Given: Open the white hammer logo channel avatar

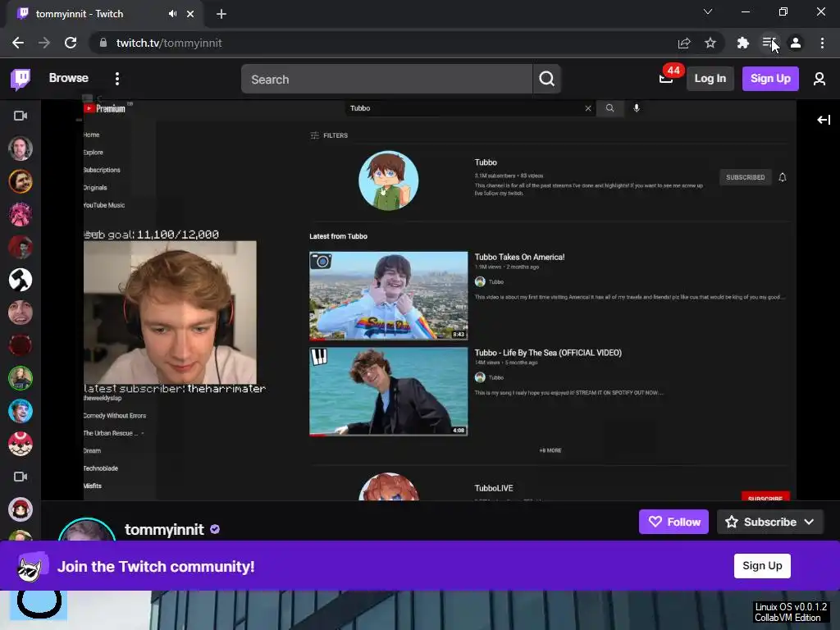Looking at the screenshot, I should click(x=21, y=280).
